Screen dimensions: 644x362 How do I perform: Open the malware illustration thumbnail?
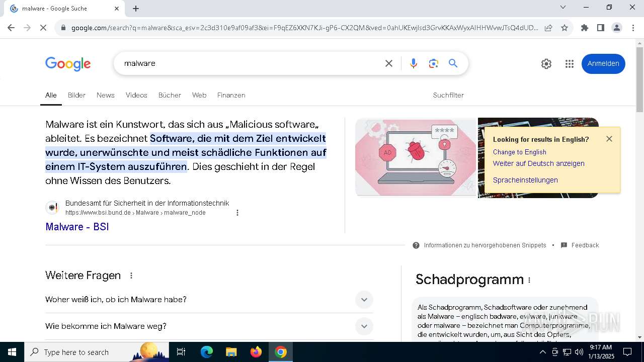point(416,157)
